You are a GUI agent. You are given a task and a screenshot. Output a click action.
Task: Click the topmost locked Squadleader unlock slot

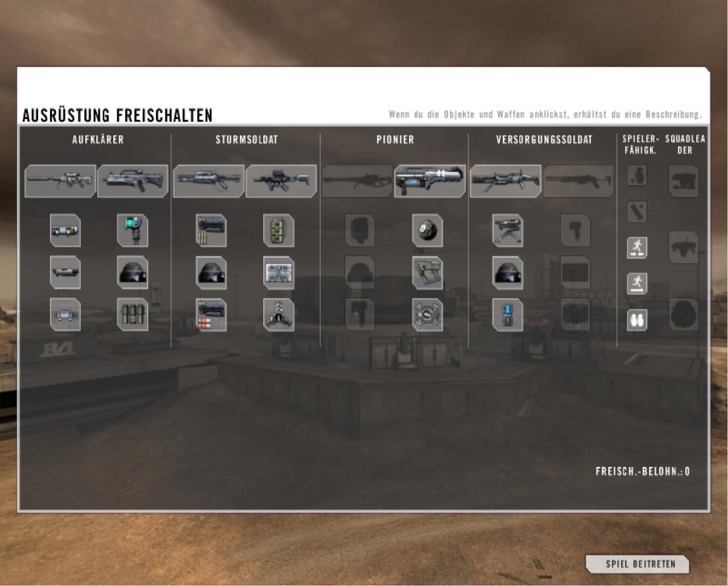[683, 181]
